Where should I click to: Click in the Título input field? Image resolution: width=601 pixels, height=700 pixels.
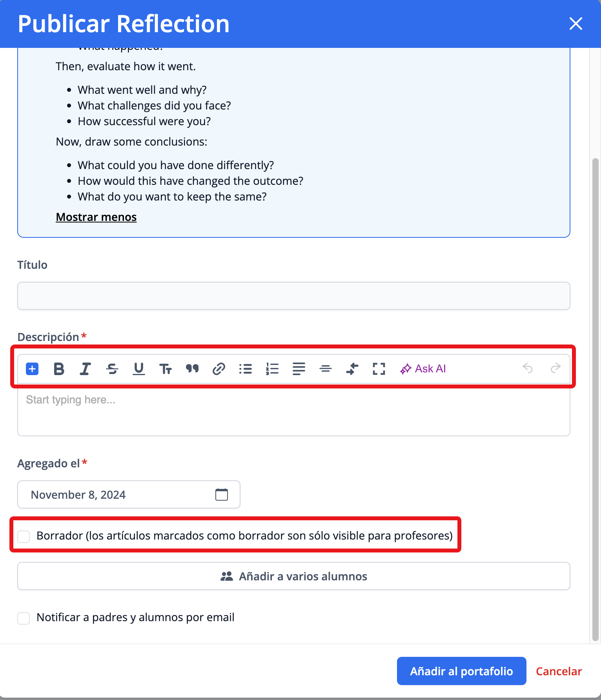tap(293, 296)
